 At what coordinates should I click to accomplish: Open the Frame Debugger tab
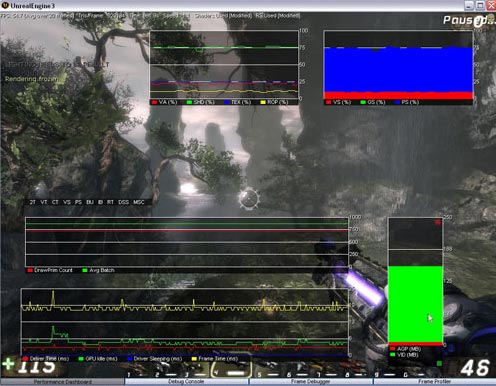click(310, 382)
